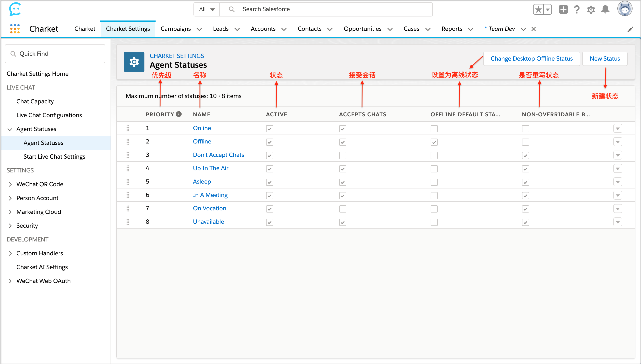Click the search magnifier icon in Search Salesforce

232,10
